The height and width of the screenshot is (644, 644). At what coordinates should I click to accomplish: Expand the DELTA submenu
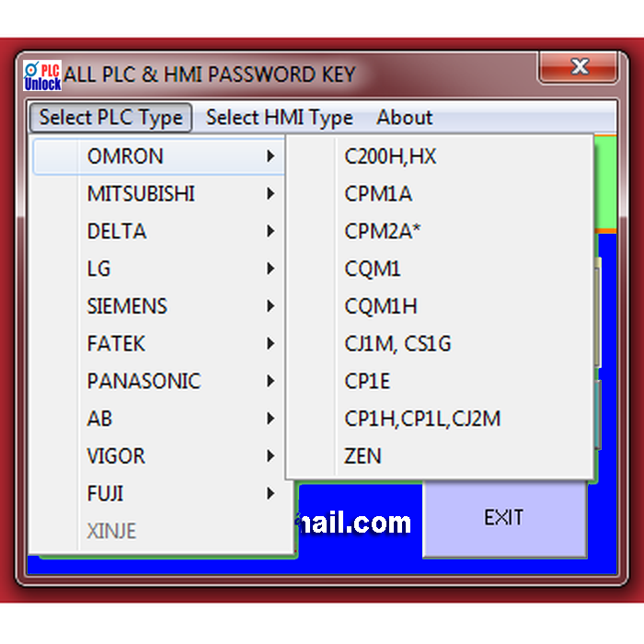coord(117,232)
